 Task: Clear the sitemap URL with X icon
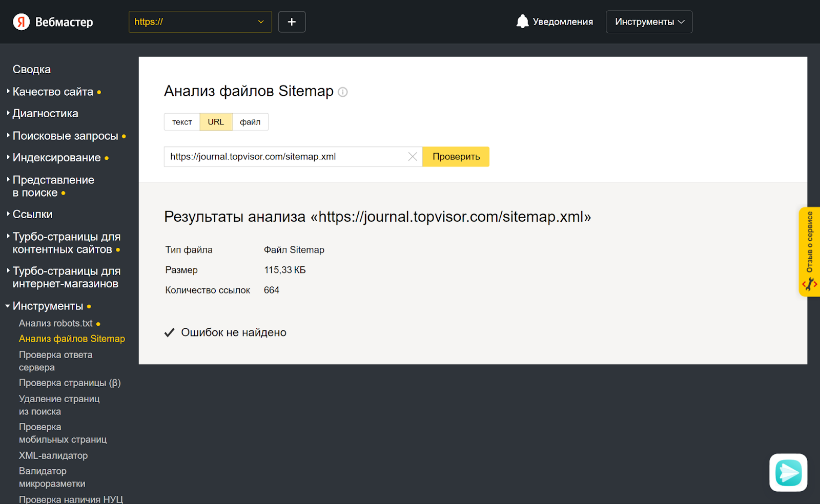(413, 157)
